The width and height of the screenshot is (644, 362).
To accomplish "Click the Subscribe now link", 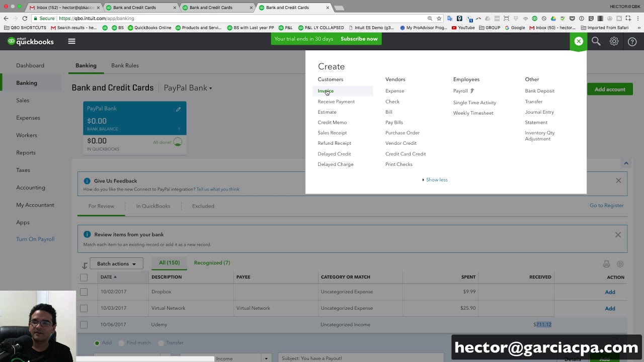I will pos(359,39).
